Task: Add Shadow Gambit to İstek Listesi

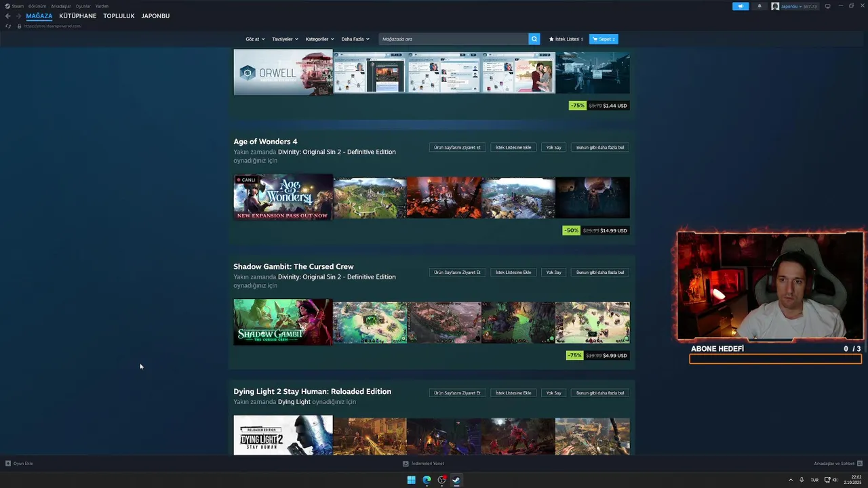Action: point(513,272)
